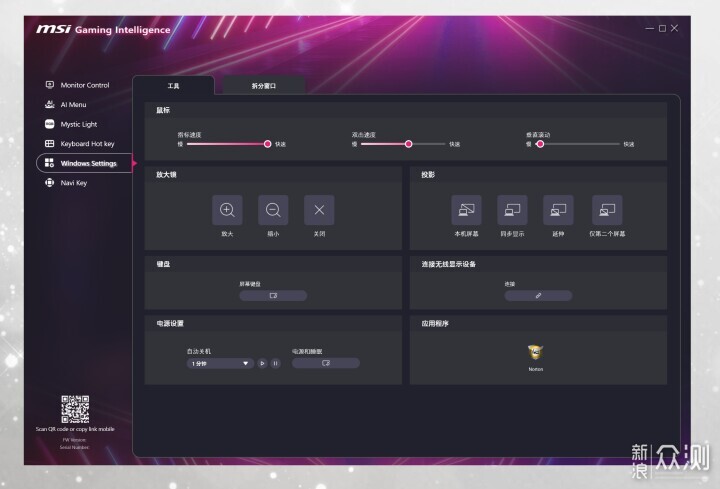Click 'Scan QR code or copy link mobile' text
The height and width of the screenshot is (489, 720).
pyautogui.click(x=75, y=429)
